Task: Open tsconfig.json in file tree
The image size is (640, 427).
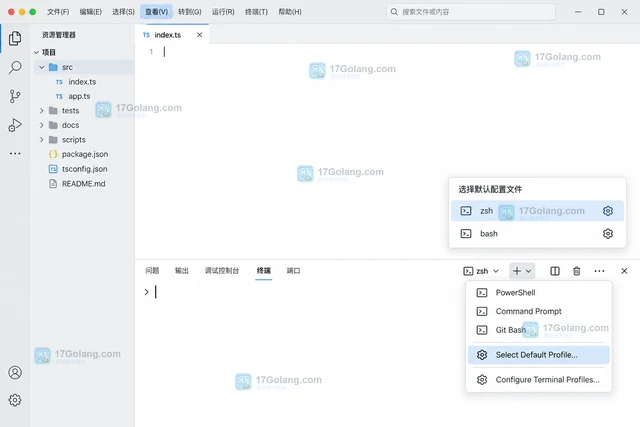Action: (84, 169)
